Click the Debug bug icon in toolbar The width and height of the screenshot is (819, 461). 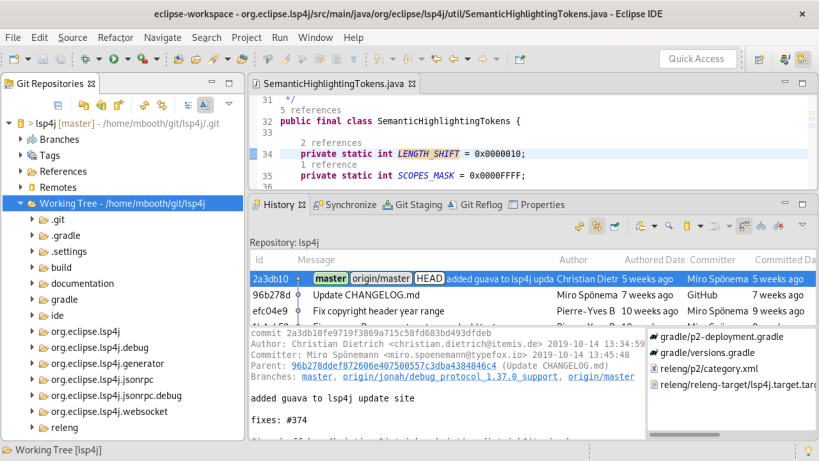pos(86,59)
